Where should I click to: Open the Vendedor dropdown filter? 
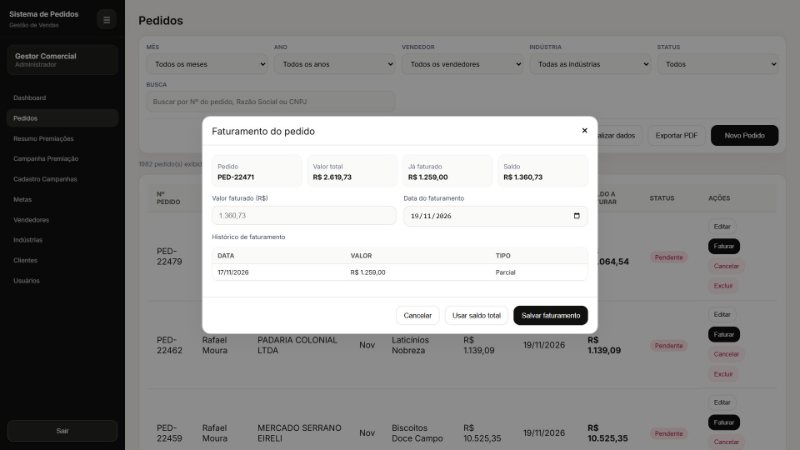[x=462, y=64]
